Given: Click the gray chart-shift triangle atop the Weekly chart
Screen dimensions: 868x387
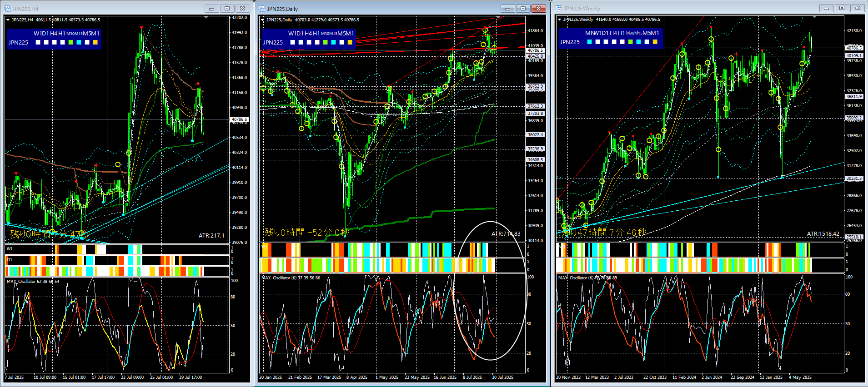Looking at the screenshot, I should tap(814, 17).
